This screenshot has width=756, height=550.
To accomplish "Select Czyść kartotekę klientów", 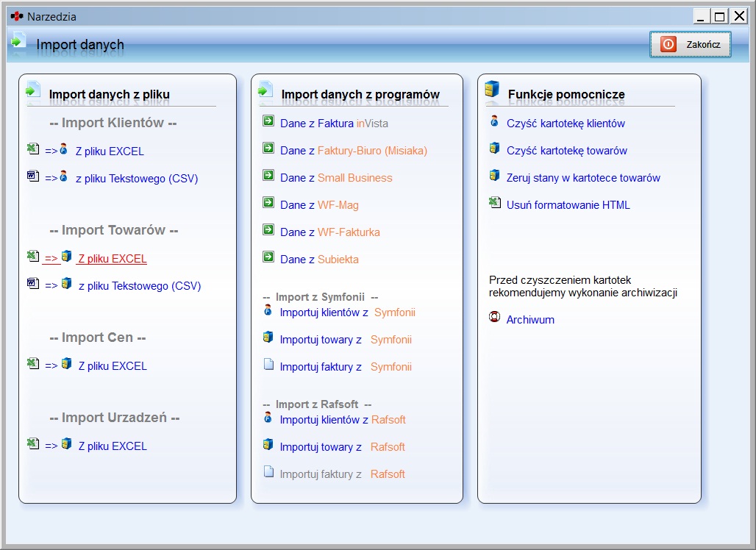I will [566, 124].
